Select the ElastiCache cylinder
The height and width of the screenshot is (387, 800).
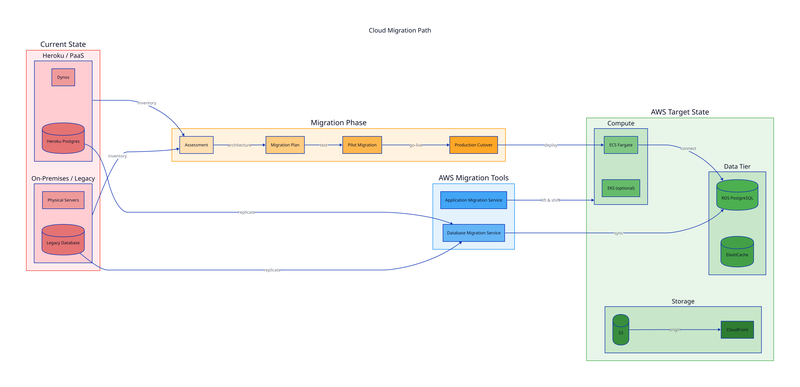pyautogui.click(x=737, y=251)
